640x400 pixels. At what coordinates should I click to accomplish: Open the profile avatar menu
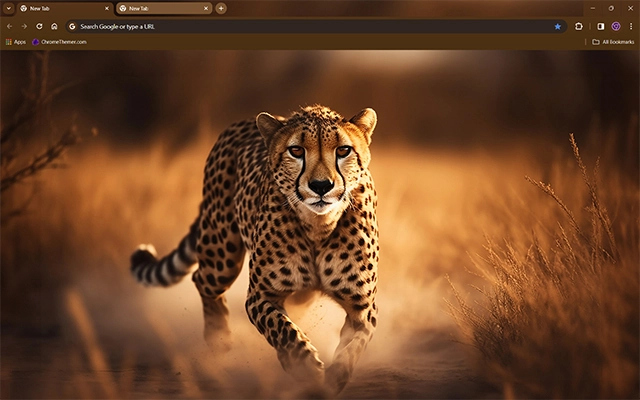(616, 27)
